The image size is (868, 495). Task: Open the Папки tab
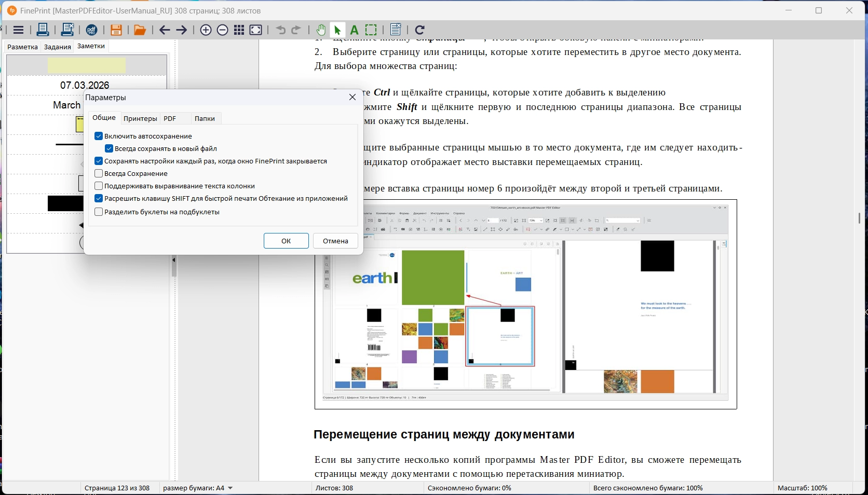coord(205,118)
